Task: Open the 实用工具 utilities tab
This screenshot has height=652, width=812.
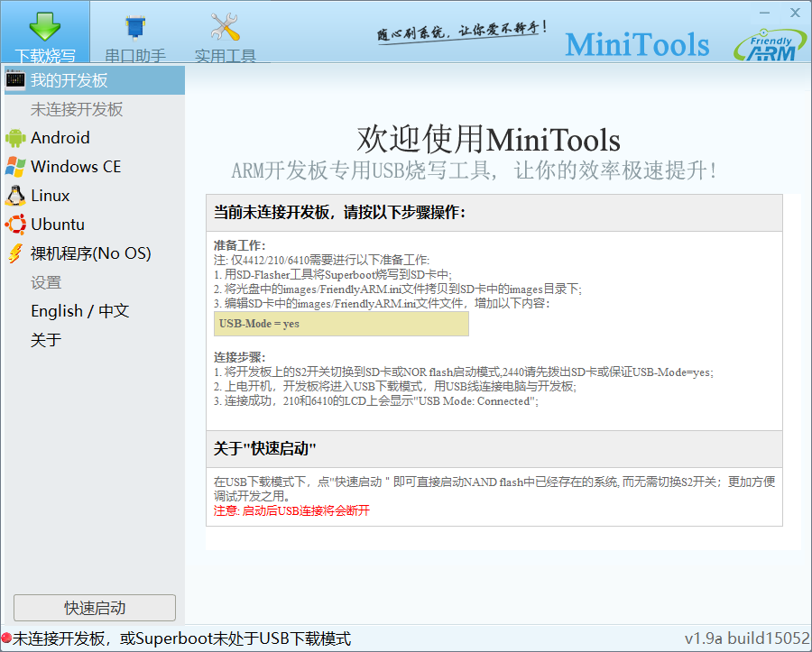Action: [x=225, y=32]
